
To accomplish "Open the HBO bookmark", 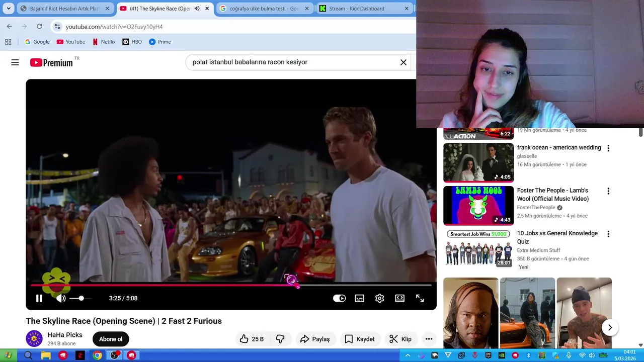I will coord(132,42).
